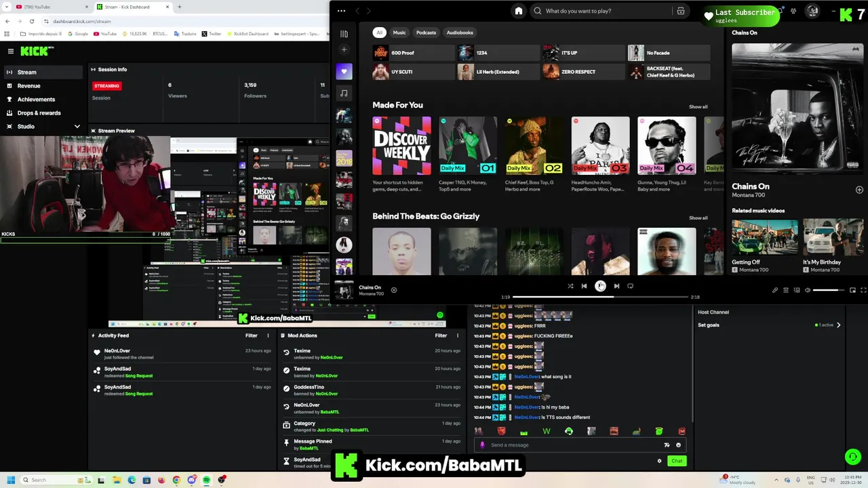Open the green headset support button
868x488 pixels.
(x=853, y=457)
